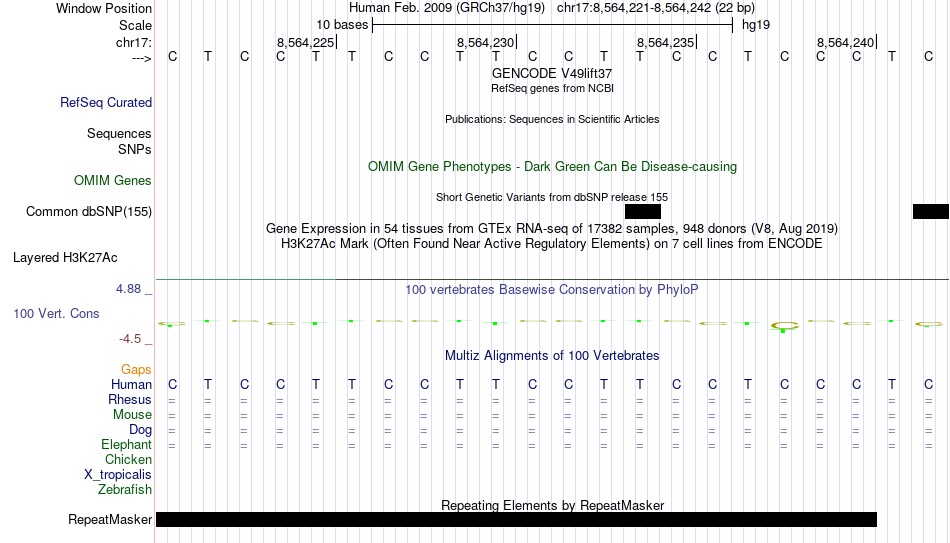Click the 4.88 upper PhyloP scale value
The height and width of the screenshot is (543, 950).
tap(128, 289)
